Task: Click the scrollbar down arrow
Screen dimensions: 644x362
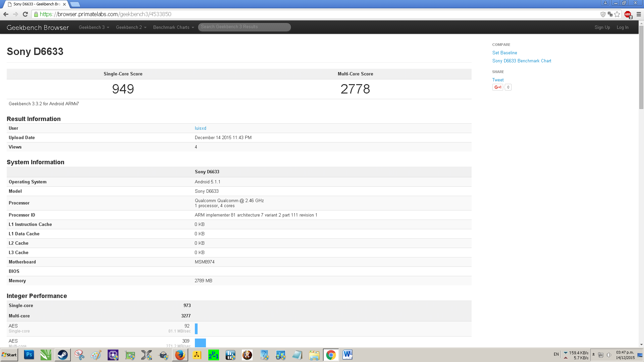Action: (x=641, y=345)
